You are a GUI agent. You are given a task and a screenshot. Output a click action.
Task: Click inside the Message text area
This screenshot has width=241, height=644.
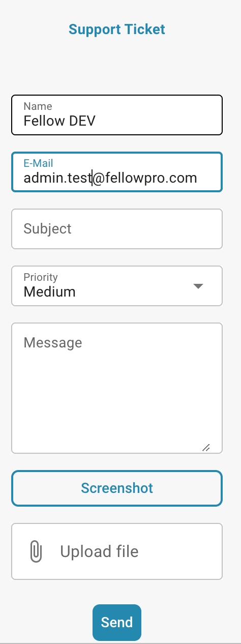(117, 388)
